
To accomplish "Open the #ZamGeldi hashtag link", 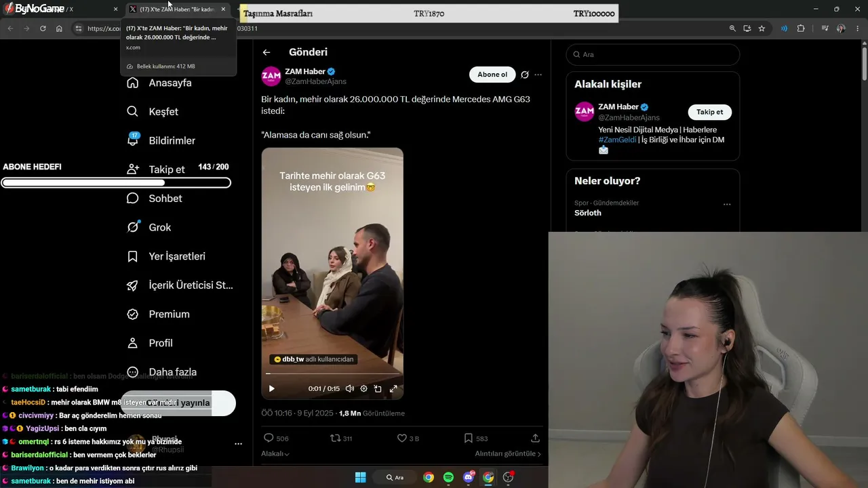I will [617, 140].
